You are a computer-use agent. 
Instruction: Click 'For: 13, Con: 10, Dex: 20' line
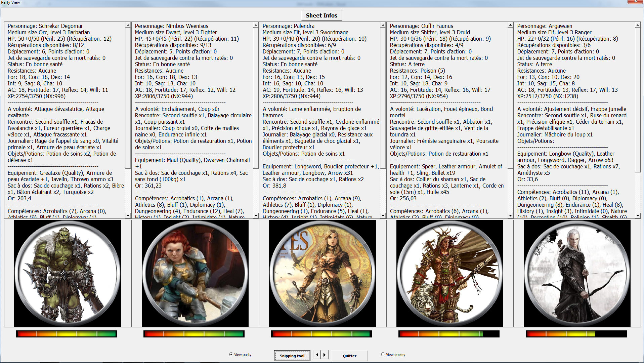[x=548, y=77]
